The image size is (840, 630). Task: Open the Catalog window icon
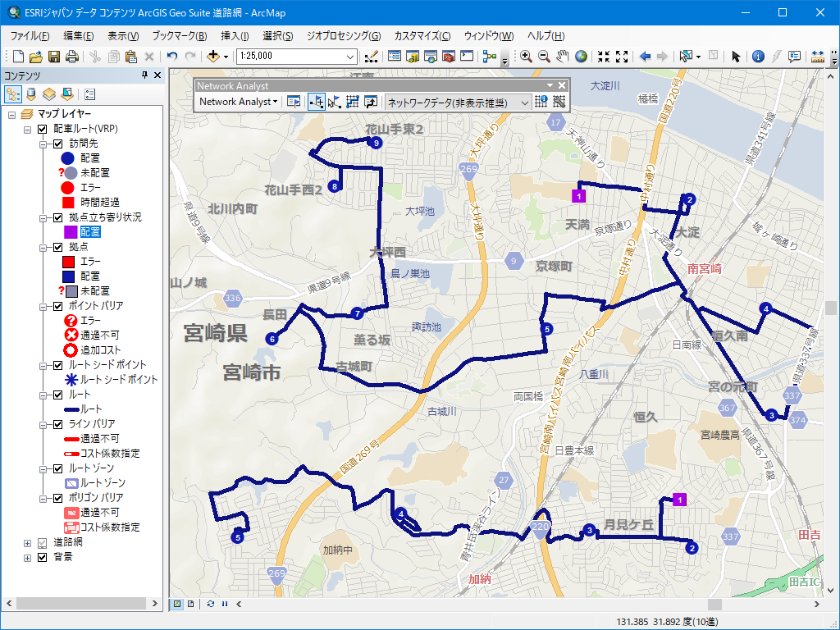tap(413, 57)
